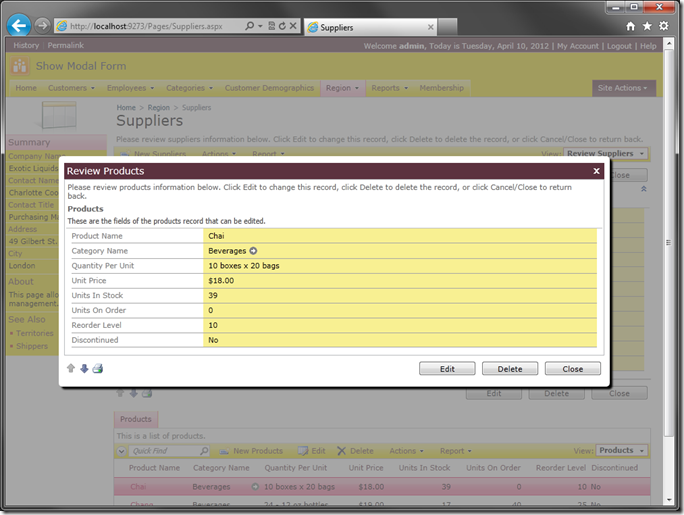Expand the Employees menu
684x515 pixels.
click(130, 88)
